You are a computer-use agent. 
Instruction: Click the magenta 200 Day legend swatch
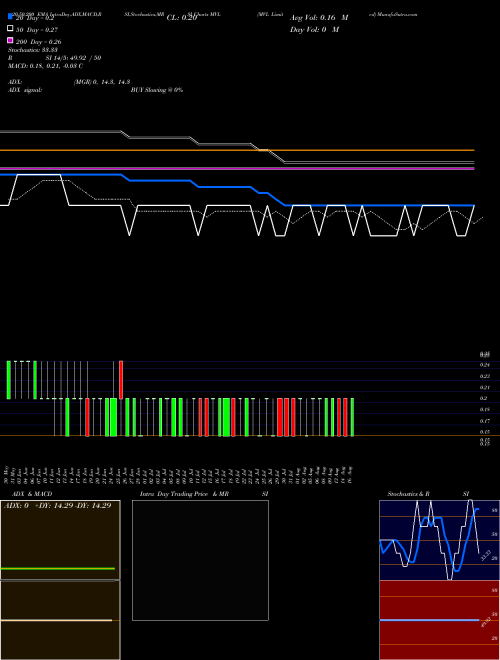[x=10, y=40]
